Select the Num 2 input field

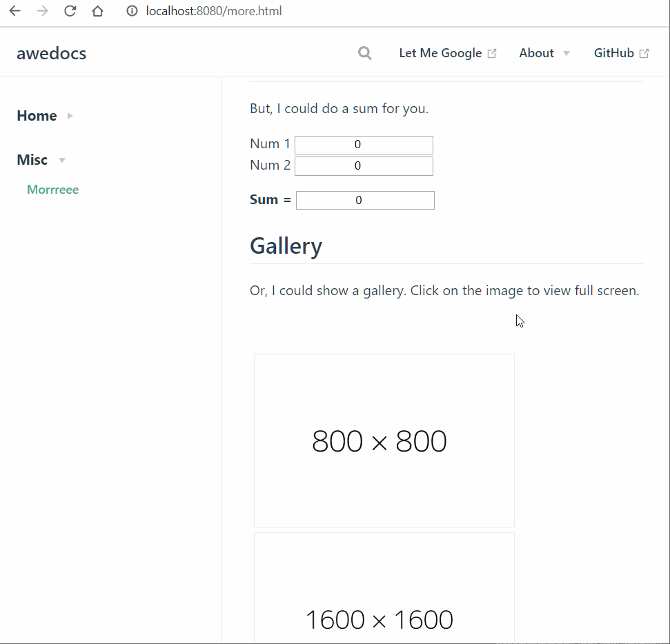tap(364, 166)
